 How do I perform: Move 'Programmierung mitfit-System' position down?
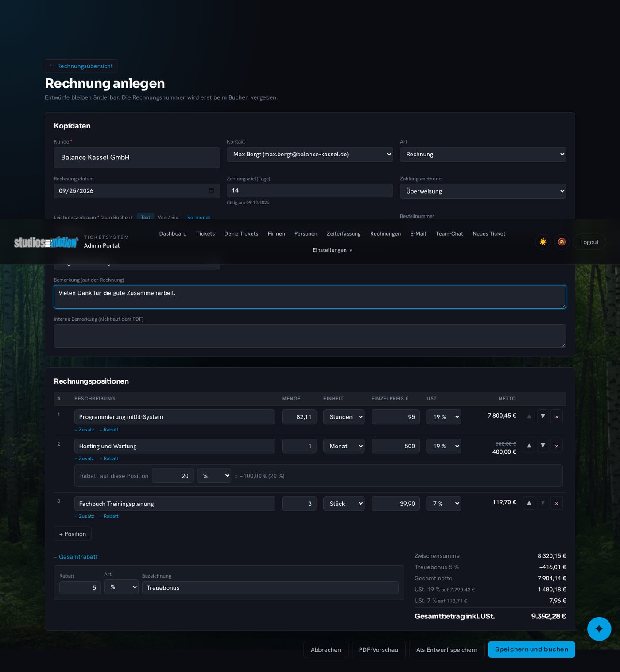click(x=542, y=416)
